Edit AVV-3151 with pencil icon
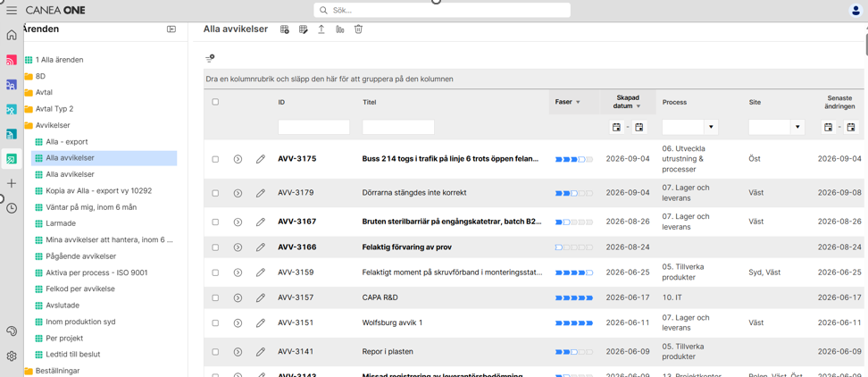Image resolution: width=868 pixels, height=377 pixels. [x=260, y=323]
